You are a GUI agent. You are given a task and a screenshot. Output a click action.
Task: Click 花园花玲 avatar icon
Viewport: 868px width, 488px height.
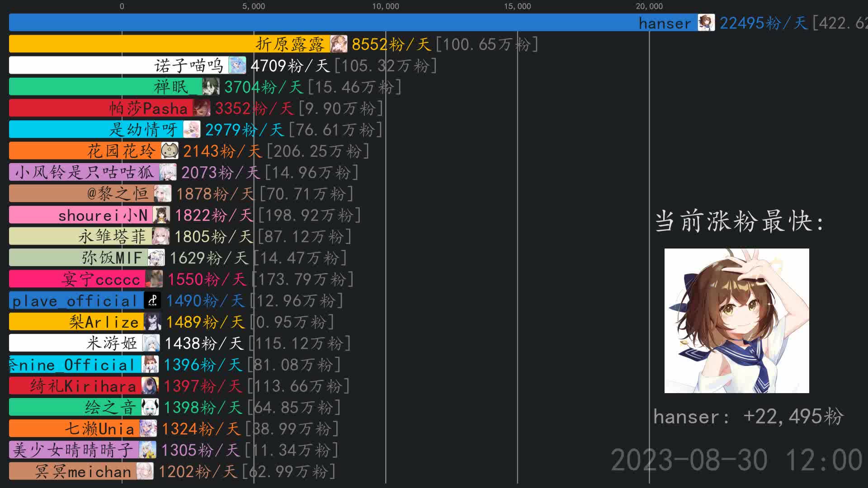pos(170,151)
